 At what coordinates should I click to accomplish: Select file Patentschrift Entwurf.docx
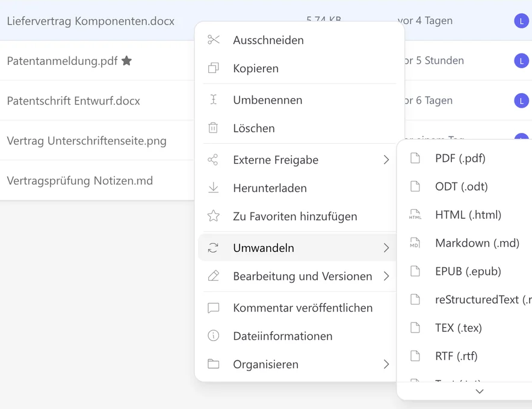pyautogui.click(x=73, y=100)
